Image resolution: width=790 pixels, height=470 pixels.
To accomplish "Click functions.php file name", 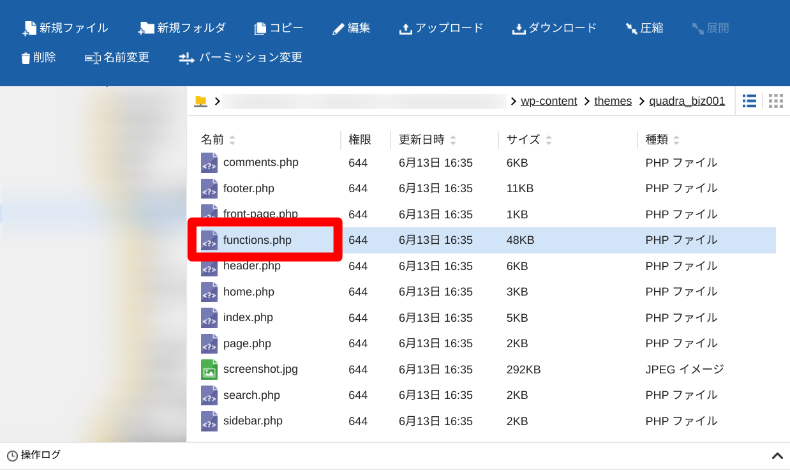I will point(257,240).
